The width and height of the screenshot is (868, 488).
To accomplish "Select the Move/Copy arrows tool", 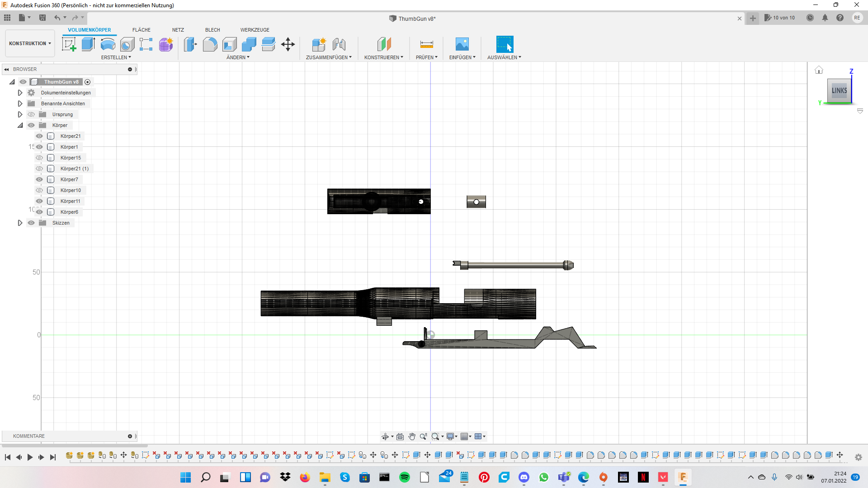I will point(288,44).
